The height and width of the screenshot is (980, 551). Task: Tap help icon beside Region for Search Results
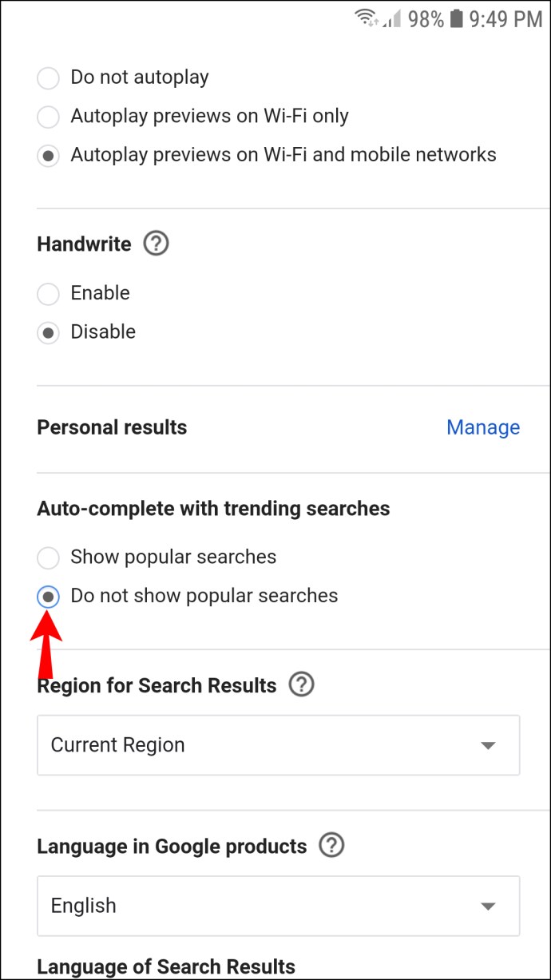pos(302,684)
